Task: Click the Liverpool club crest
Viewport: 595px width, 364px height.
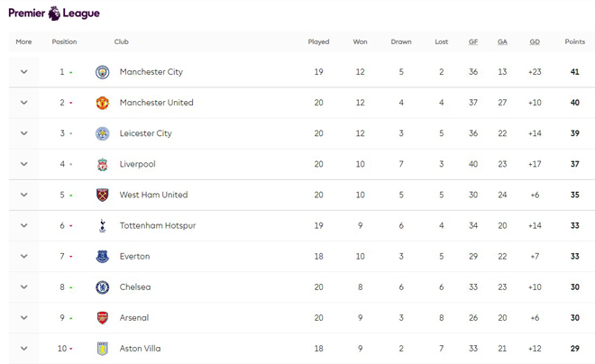Action: point(102,164)
